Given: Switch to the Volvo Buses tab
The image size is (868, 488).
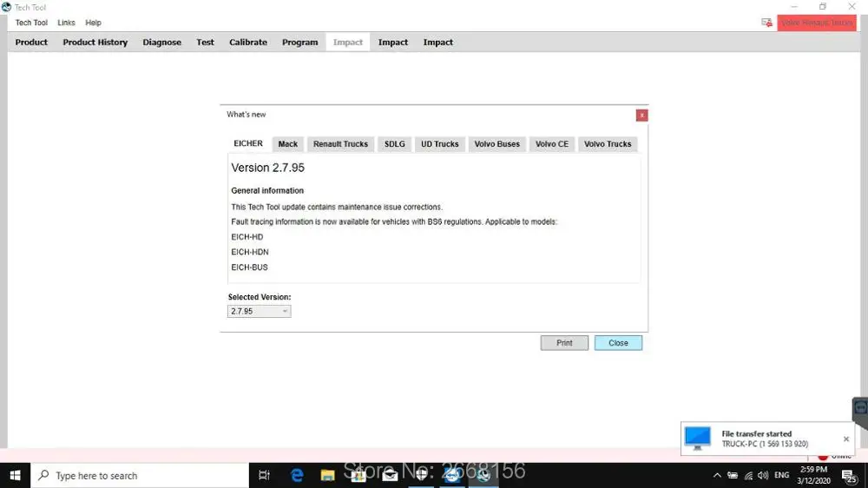Looking at the screenshot, I should point(496,144).
